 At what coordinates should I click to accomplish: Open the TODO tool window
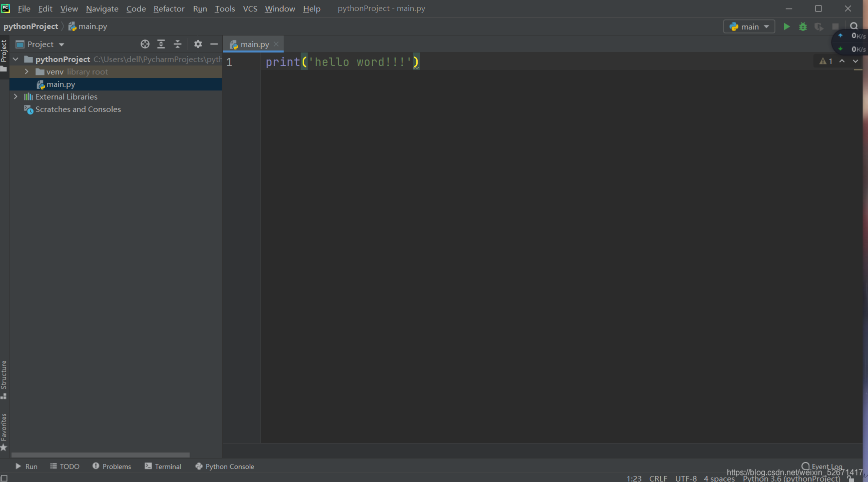[x=65, y=466]
